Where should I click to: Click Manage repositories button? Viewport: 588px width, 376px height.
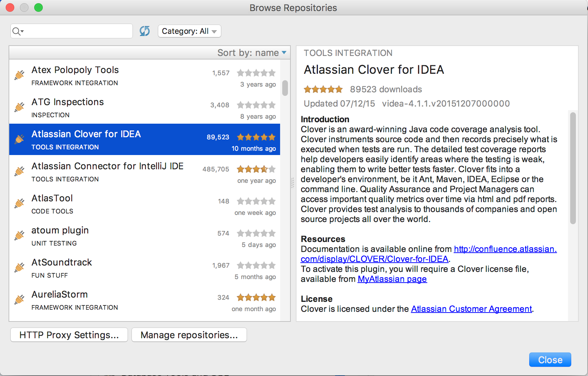(189, 335)
